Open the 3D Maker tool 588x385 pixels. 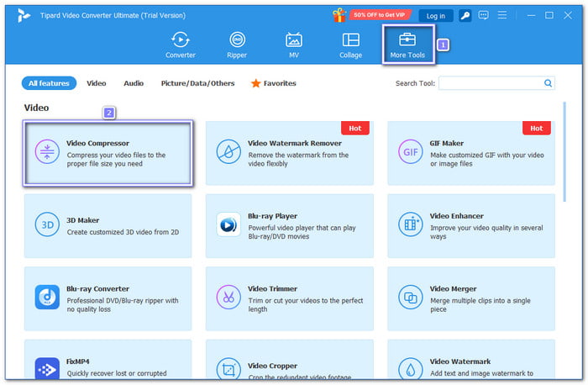click(108, 225)
